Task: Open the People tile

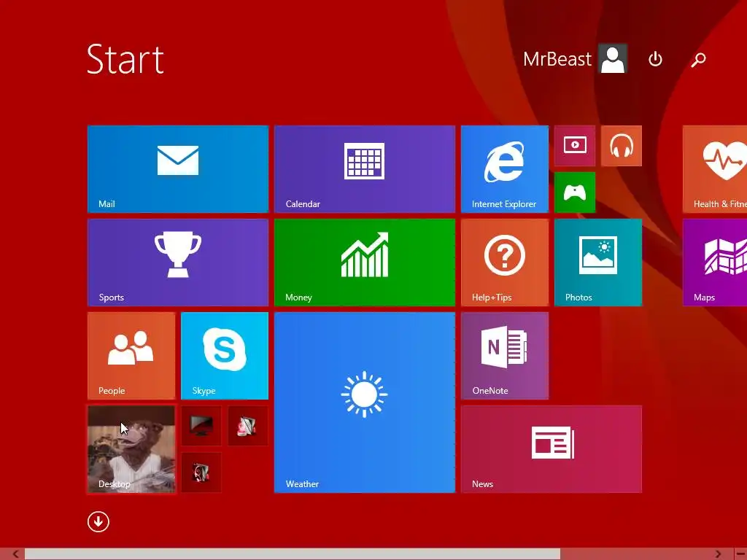Action: [x=131, y=356]
